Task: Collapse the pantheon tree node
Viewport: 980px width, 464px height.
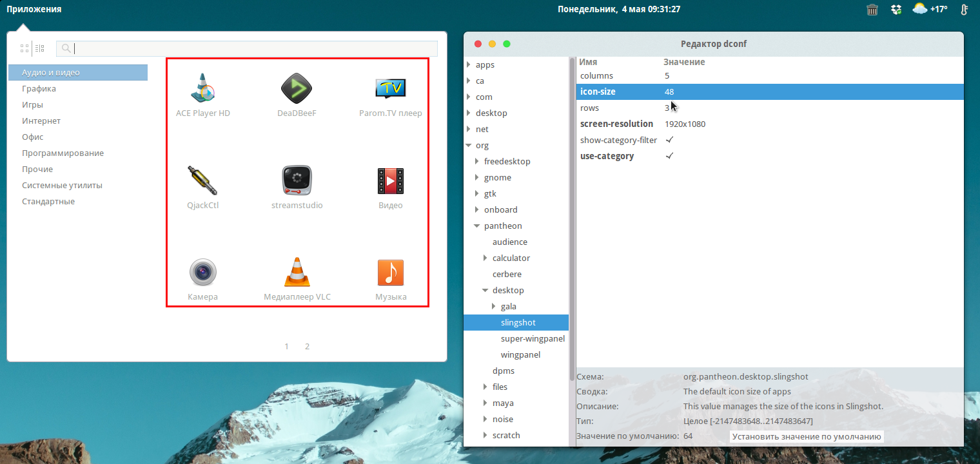Action: (477, 226)
